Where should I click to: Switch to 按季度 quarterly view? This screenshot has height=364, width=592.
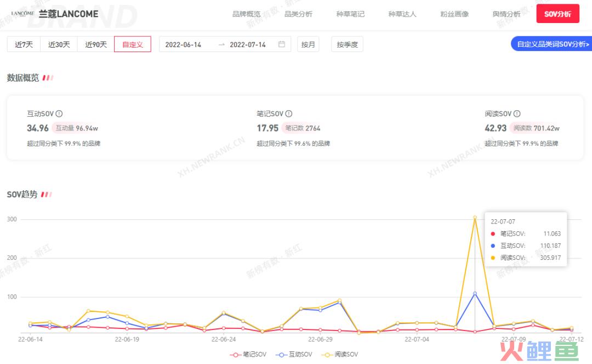pyautogui.click(x=348, y=44)
